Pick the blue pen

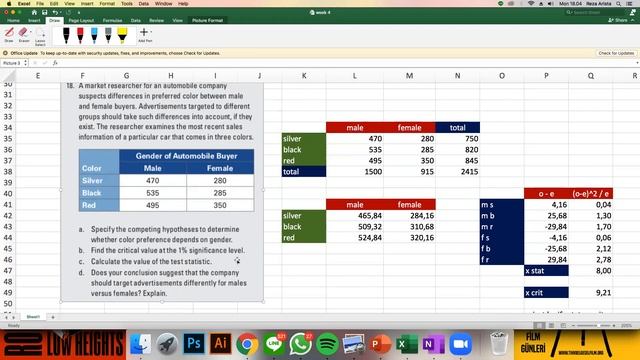[94, 35]
